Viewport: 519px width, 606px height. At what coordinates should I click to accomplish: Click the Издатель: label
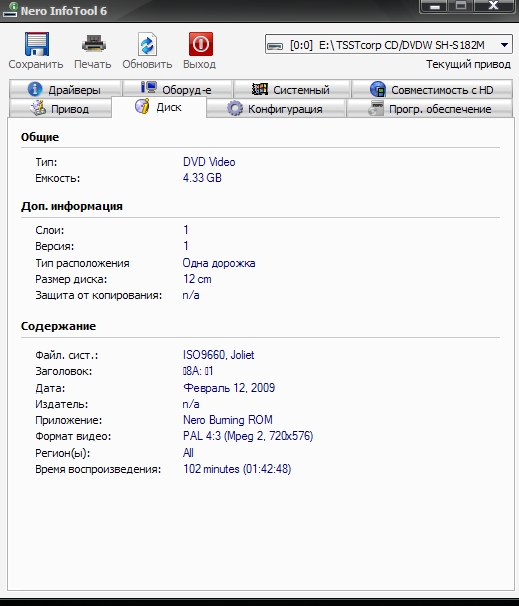coord(62,405)
